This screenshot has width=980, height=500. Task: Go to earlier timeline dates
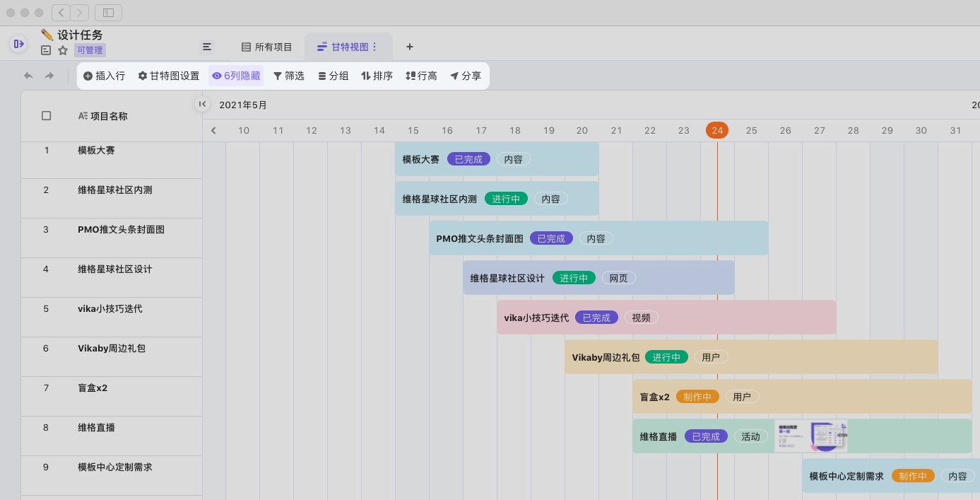(x=213, y=130)
